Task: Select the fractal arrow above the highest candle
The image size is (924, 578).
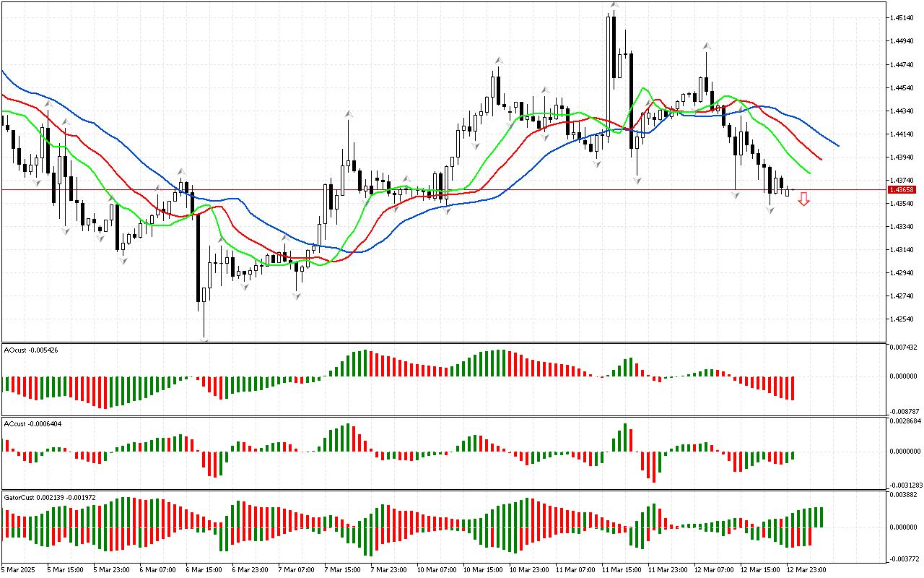Action: click(614, 4)
